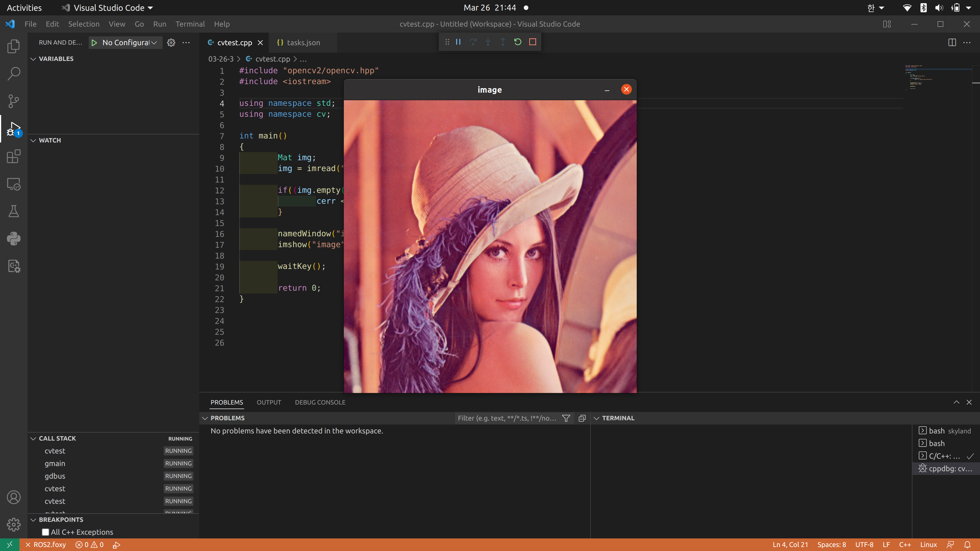Start debugging with the green play button

(x=94, y=43)
